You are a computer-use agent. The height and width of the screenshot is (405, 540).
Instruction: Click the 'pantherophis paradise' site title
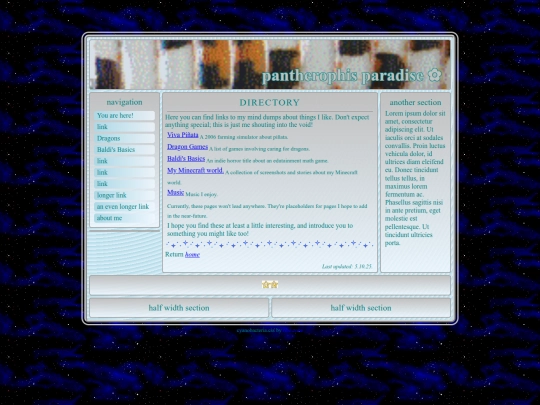343,75
